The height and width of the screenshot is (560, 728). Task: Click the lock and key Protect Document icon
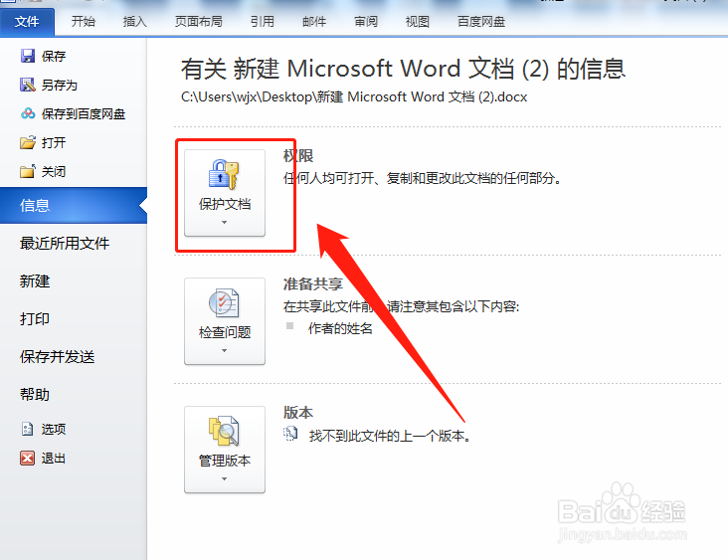[x=224, y=174]
